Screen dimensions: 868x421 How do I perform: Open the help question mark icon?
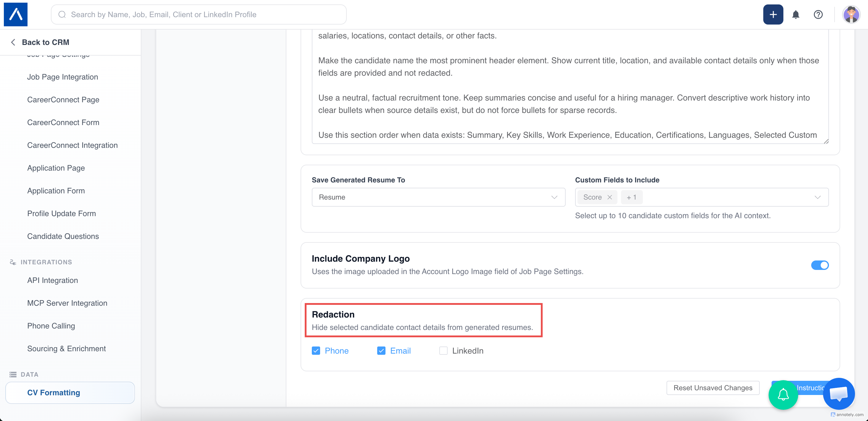coord(818,14)
